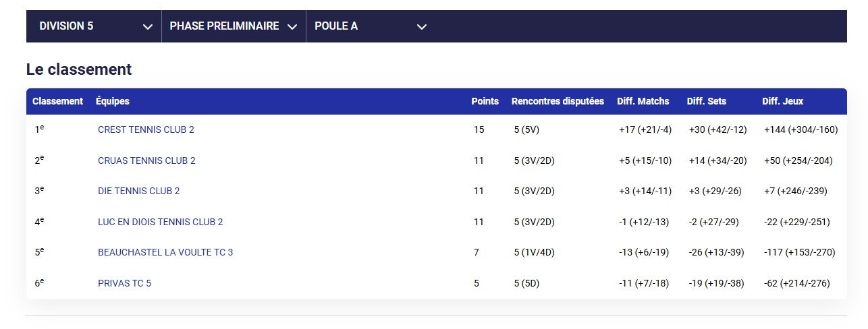Click the Diff. Jeux column header

coord(783,101)
